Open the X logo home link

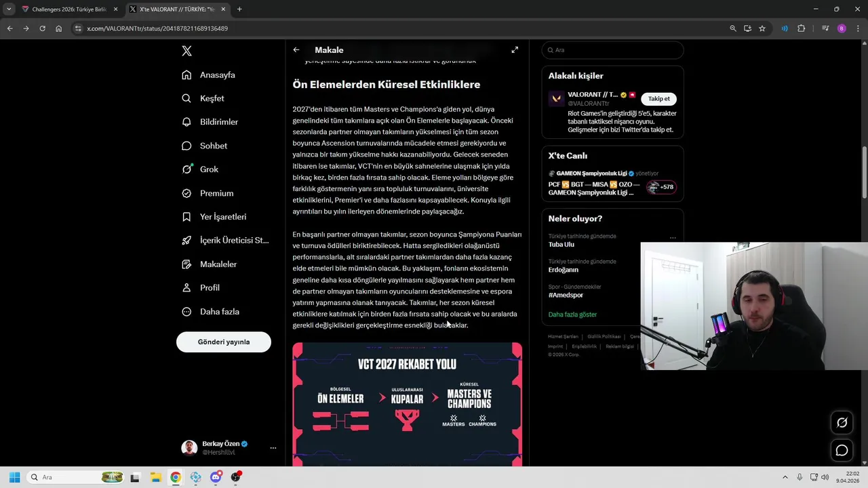click(x=187, y=51)
